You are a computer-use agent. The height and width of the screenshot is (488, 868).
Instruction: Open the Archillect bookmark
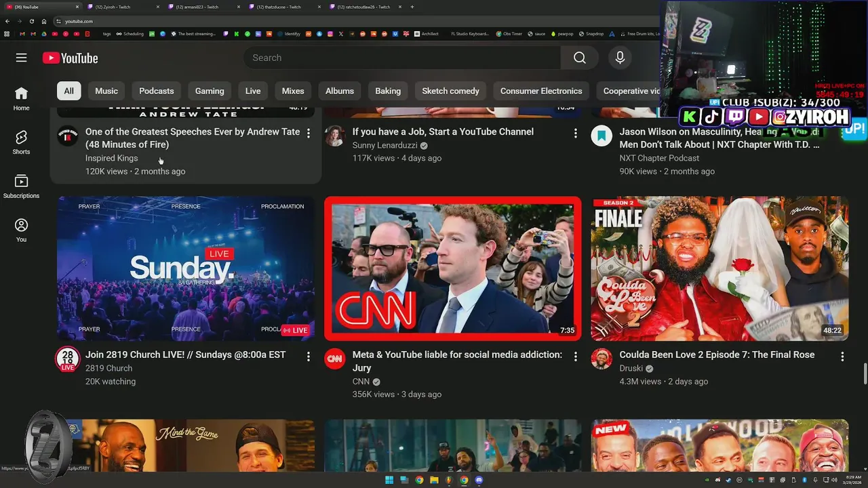click(x=426, y=33)
